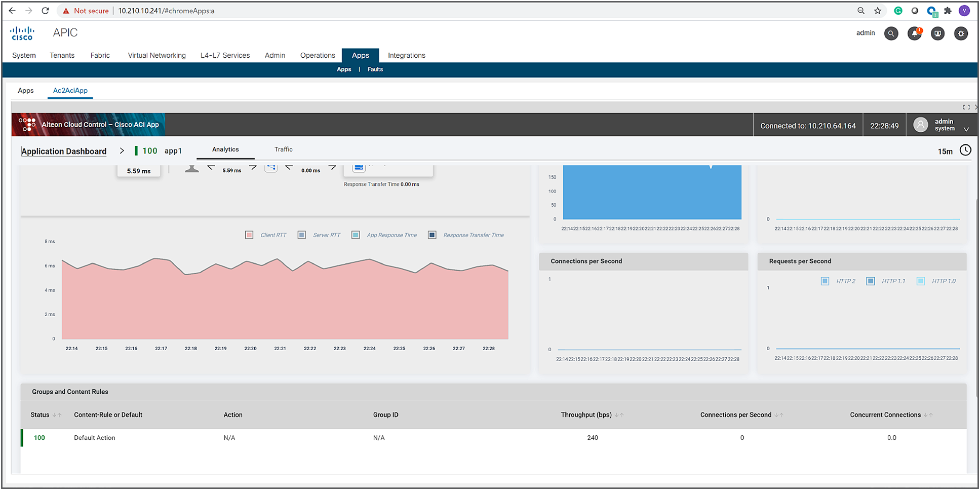The width and height of the screenshot is (980, 490).
Task: Sort by Concurrent Connections column arrows
Action: click(x=928, y=415)
